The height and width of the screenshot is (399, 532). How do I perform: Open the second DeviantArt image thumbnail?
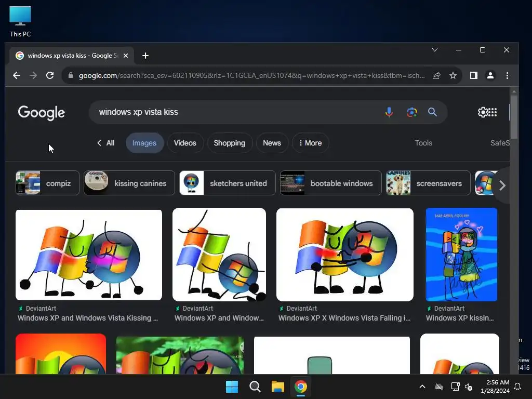point(219,255)
